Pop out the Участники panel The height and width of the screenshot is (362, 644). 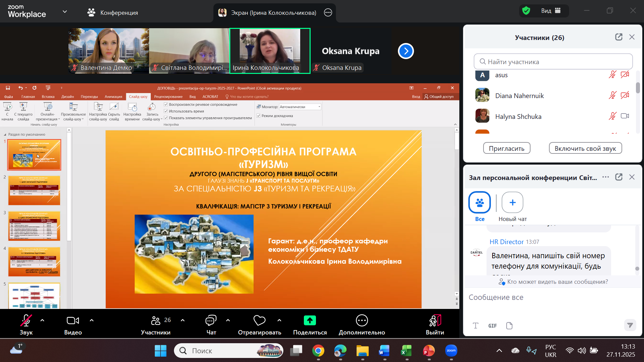[618, 37]
